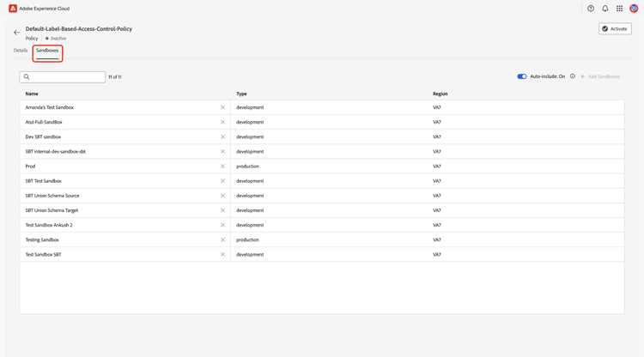Image resolution: width=644 pixels, height=357 pixels.
Task: Click into the sandbox search field
Action: pyautogui.click(x=63, y=77)
